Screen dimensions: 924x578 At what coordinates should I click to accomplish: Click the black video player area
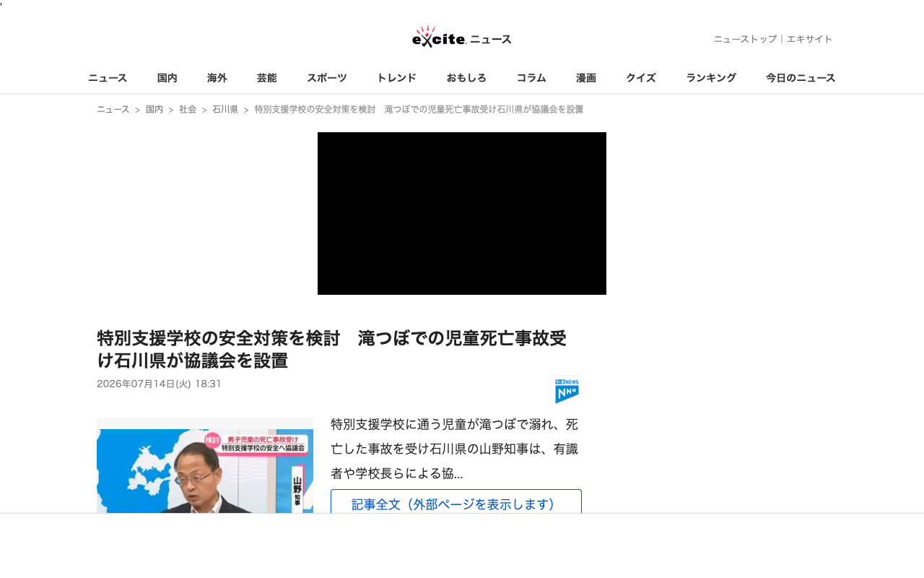click(462, 213)
